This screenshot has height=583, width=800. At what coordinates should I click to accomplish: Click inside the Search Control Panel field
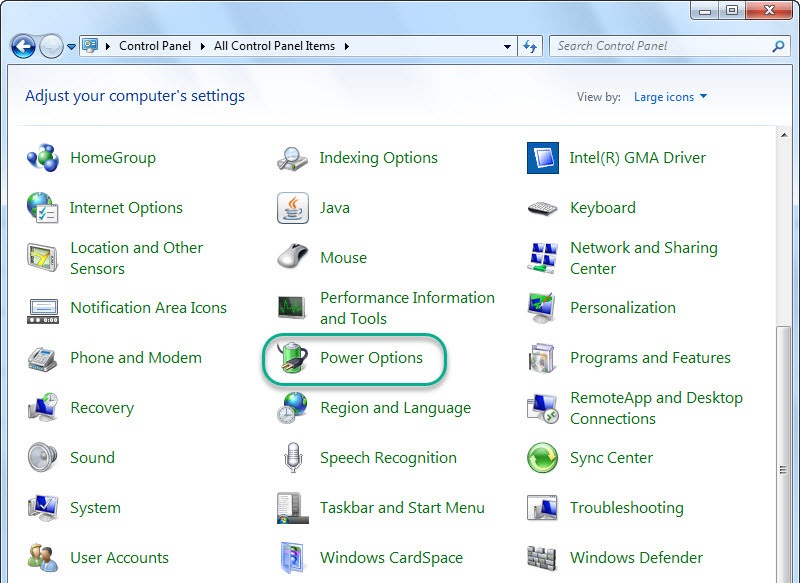(660, 46)
